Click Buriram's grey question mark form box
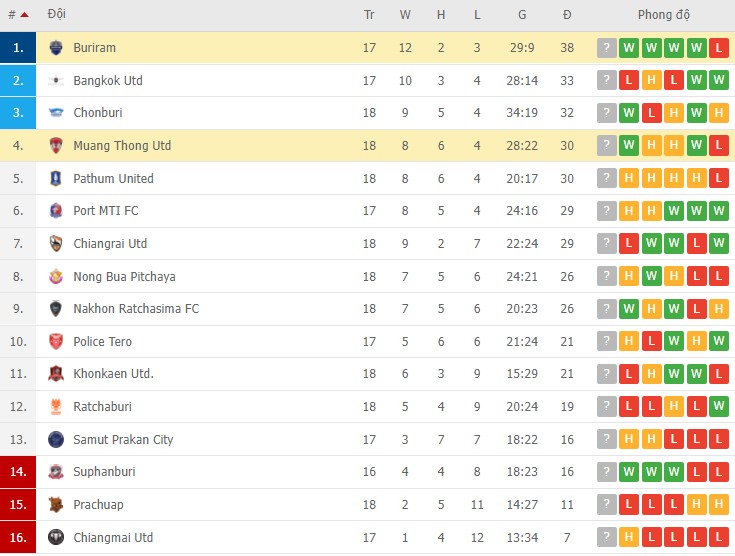Image resolution: width=735 pixels, height=556 pixels. [x=606, y=48]
